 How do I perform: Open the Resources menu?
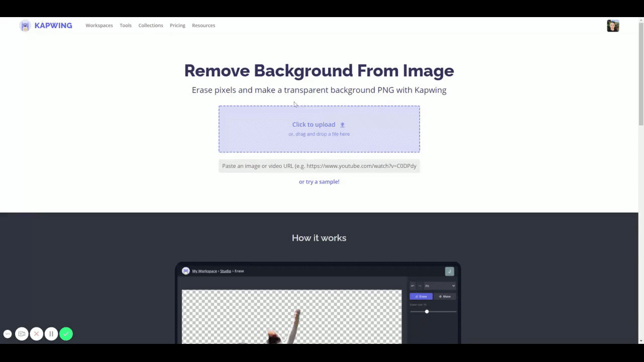click(x=204, y=26)
